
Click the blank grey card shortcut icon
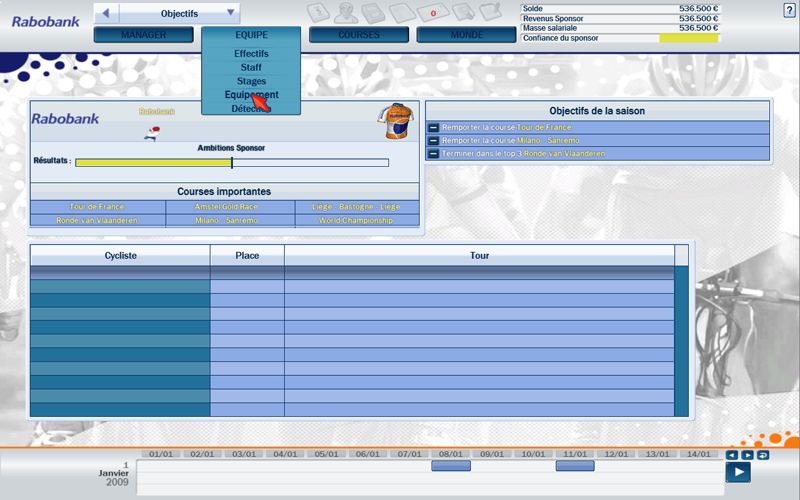pyautogui.click(x=402, y=12)
